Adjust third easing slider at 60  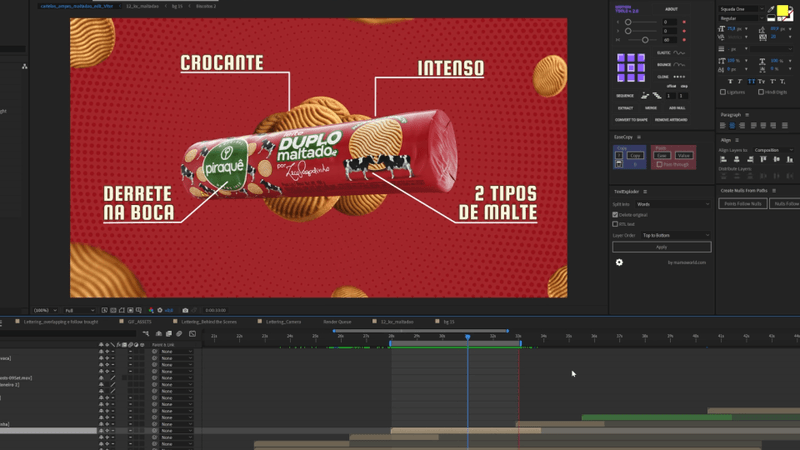[645, 40]
